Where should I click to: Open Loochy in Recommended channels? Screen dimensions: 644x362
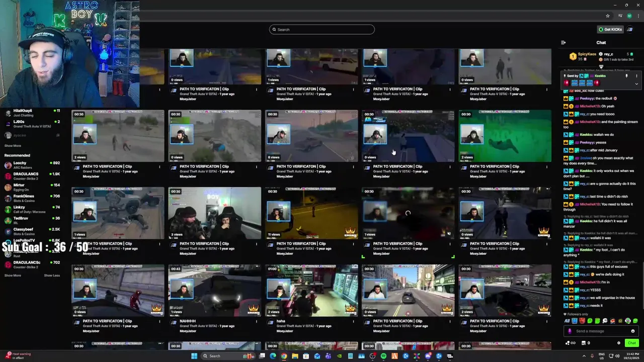[31, 165]
